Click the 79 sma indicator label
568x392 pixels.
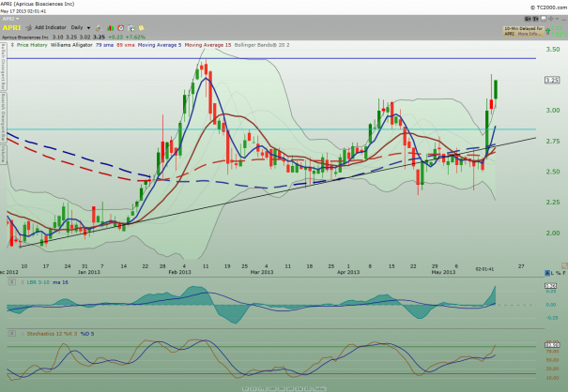pyautogui.click(x=104, y=45)
